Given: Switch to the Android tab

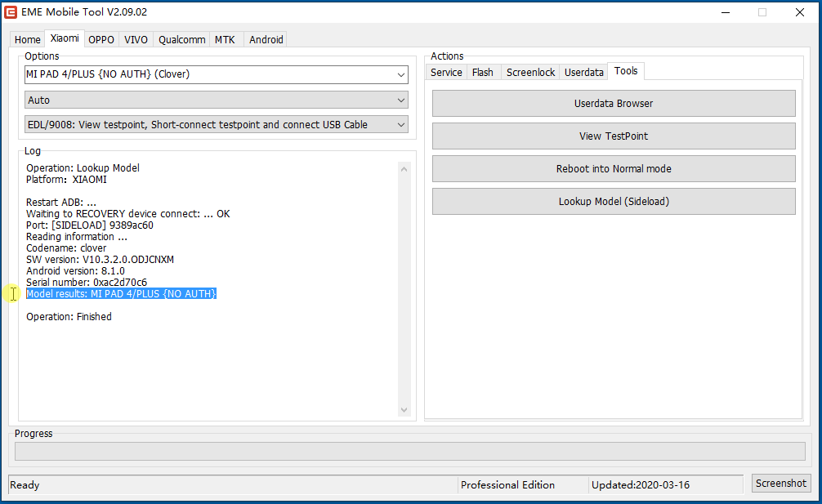Looking at the screenshot, I should point(266,39).
